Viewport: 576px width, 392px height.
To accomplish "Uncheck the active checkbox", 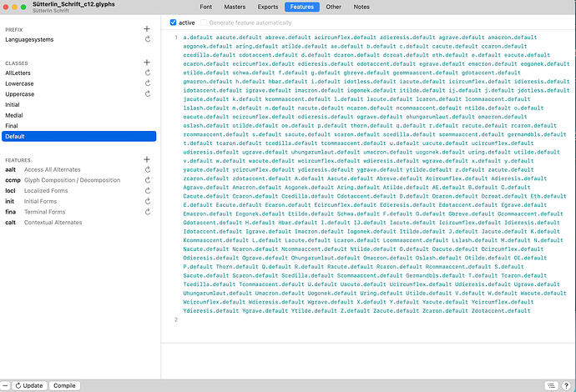I will point(173,23).
